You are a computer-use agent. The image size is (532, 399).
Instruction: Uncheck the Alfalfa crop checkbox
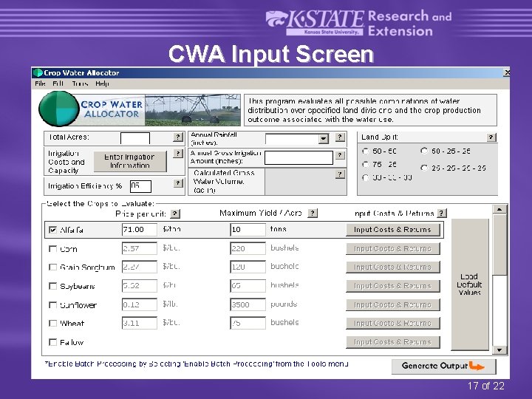coord(52,230)
